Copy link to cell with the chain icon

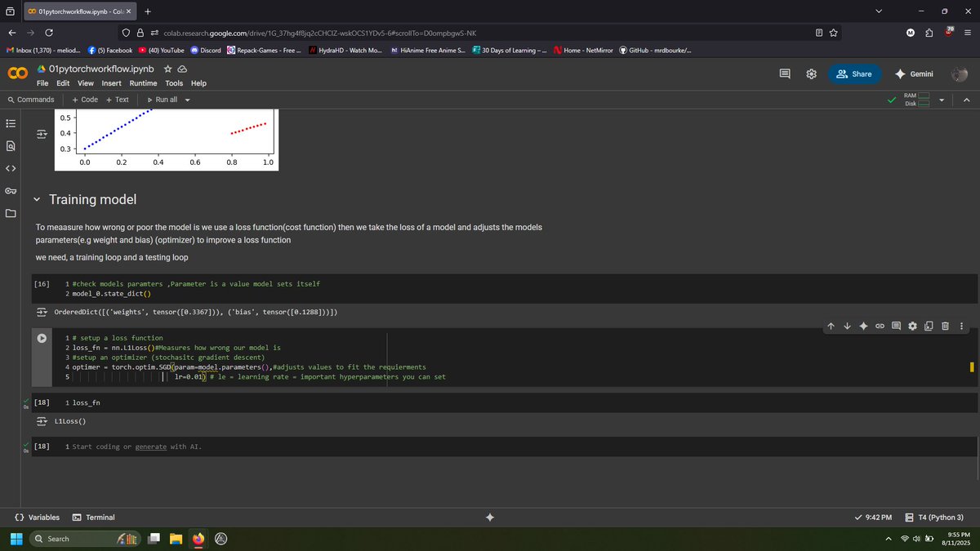[x=880, y=327]
